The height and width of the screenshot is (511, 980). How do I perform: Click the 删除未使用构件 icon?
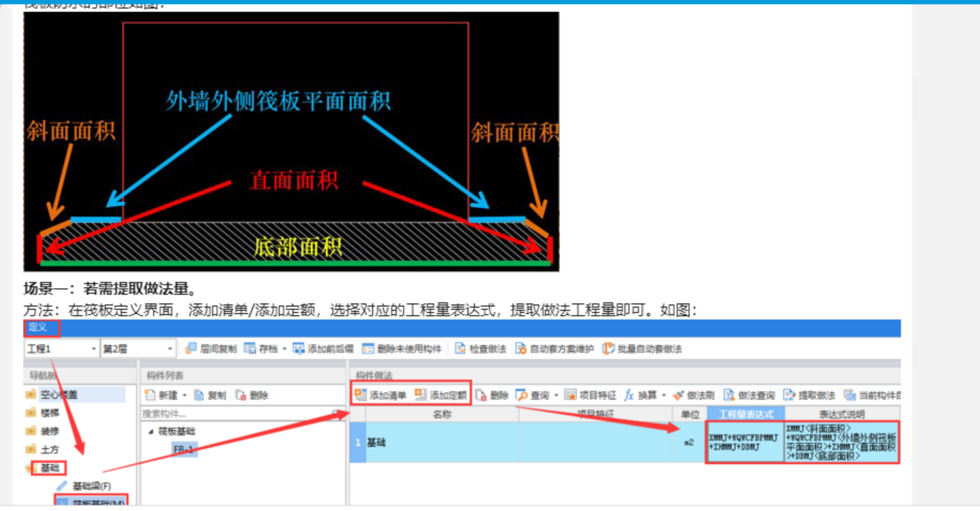pos(368,349)
